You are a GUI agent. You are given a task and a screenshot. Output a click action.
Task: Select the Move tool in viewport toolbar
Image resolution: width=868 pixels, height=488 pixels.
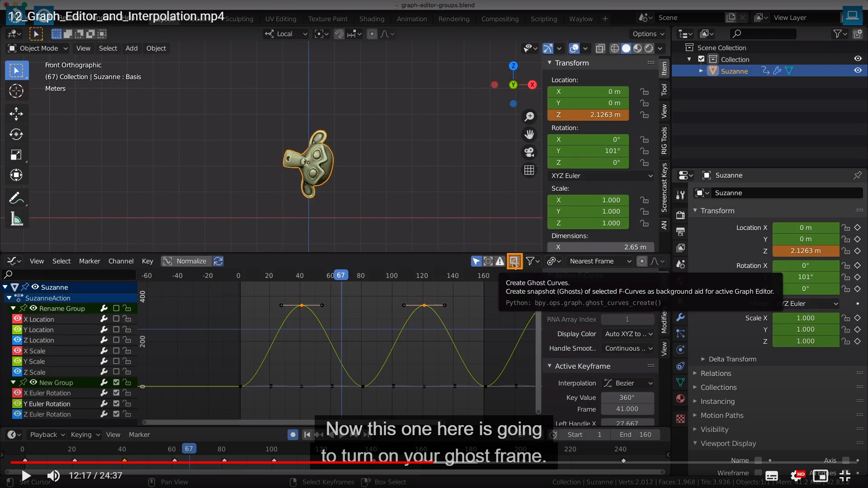16,113
